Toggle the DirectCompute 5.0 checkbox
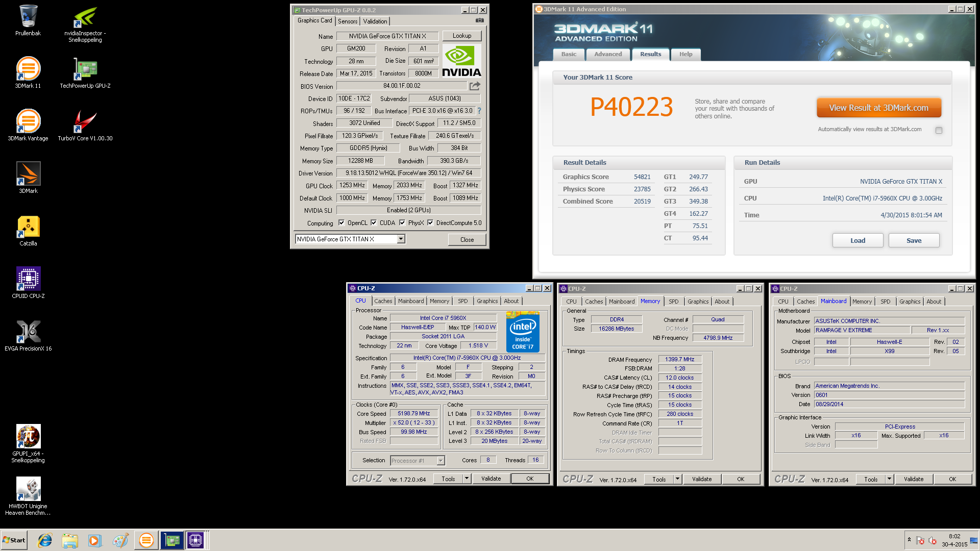 pos(430,222)
